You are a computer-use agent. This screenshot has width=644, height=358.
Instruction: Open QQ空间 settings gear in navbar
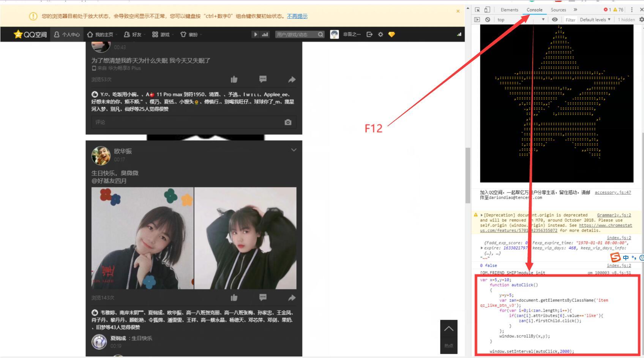[380, 35]
